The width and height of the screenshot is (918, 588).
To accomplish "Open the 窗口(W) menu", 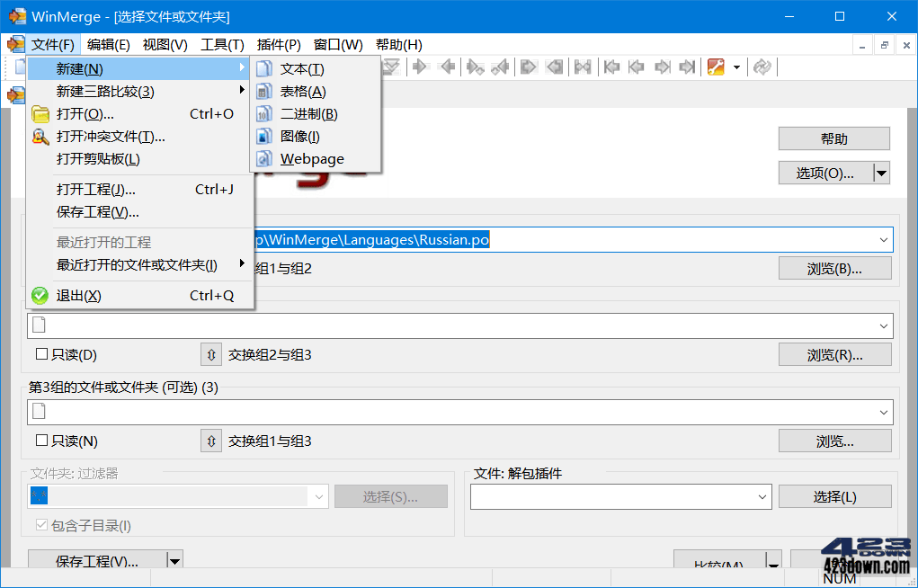I will coord(338,44).
